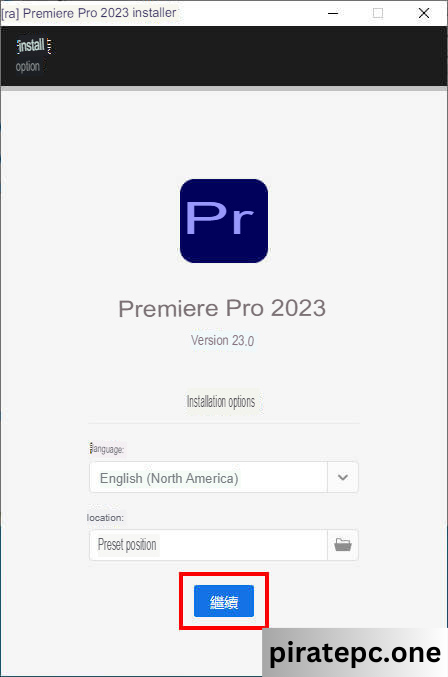The height and width of the screenshot is (677, 448).
Task: Click the piratepc.one watermark banner
Action: pos(355,652)
